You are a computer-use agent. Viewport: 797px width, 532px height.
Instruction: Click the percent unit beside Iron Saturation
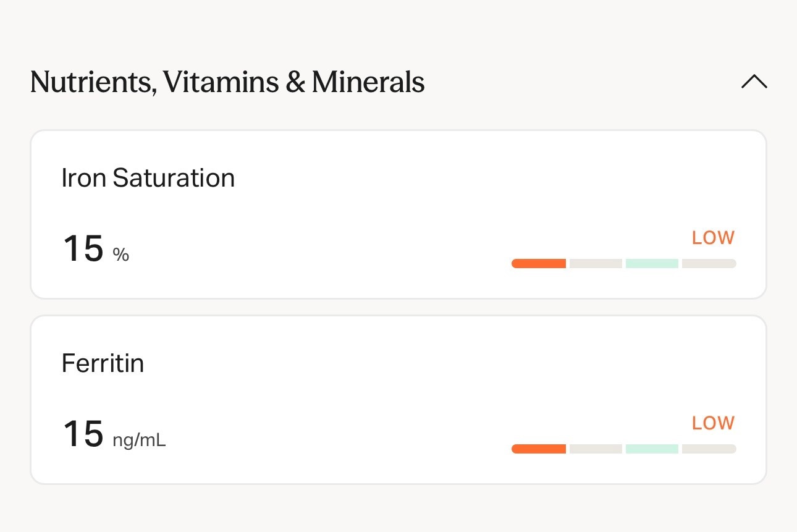121,254
